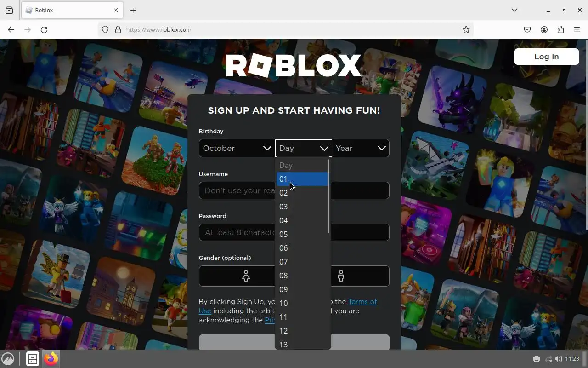Select day 05 from the list
Screen dimensions: 588x368
pos(302,234)
